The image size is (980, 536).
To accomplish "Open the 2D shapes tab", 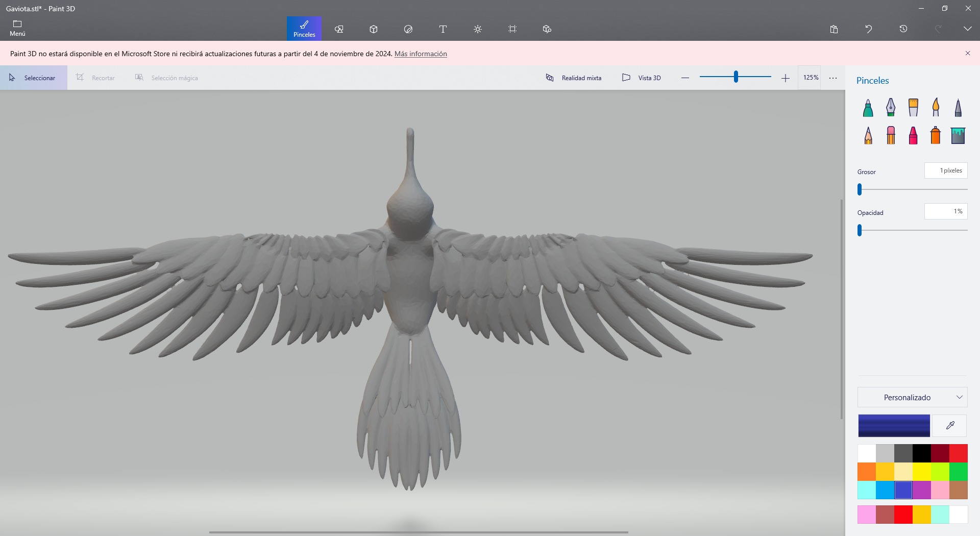I will [x=339, y=29].
